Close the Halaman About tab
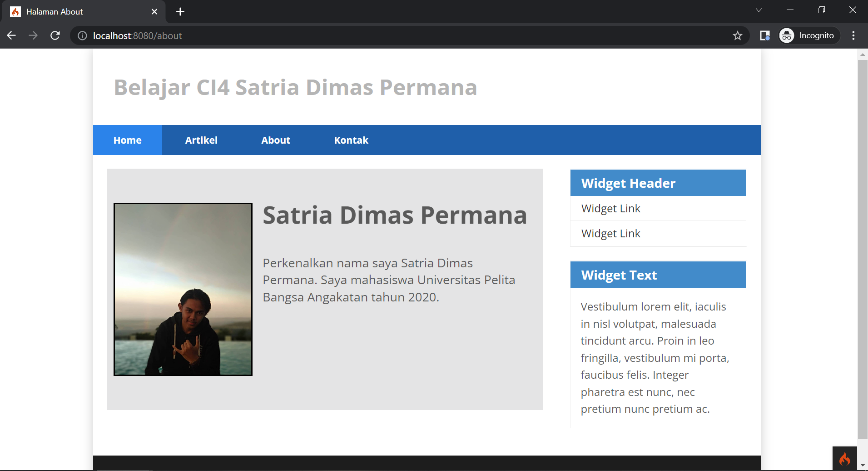The width and height of the screenshot is (868, 471). (154, 12)
